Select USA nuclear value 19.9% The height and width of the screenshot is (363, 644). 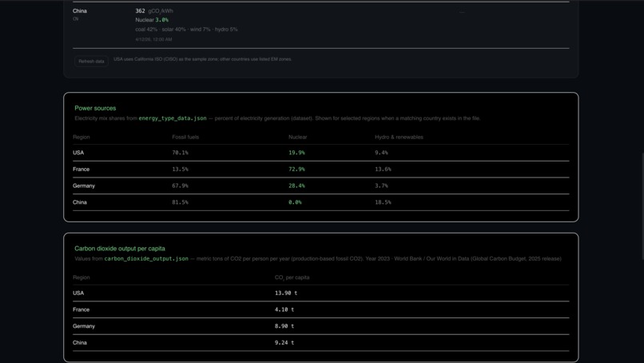click(296, 153)
